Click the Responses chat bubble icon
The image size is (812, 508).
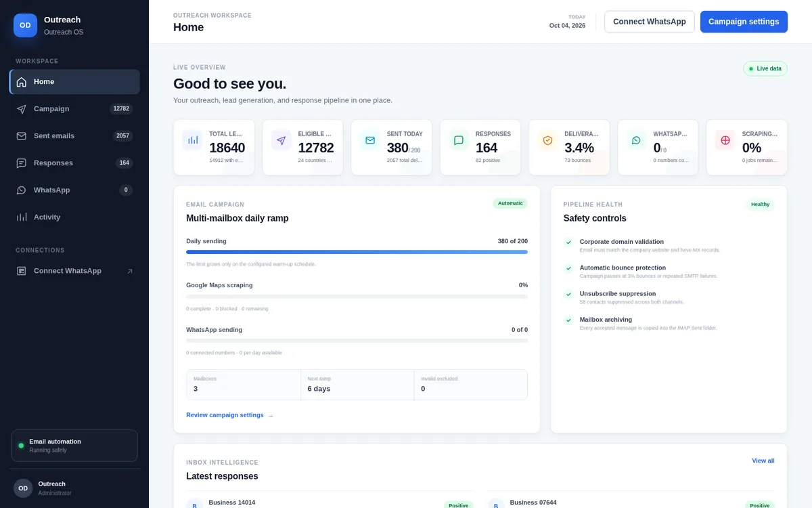22,163
